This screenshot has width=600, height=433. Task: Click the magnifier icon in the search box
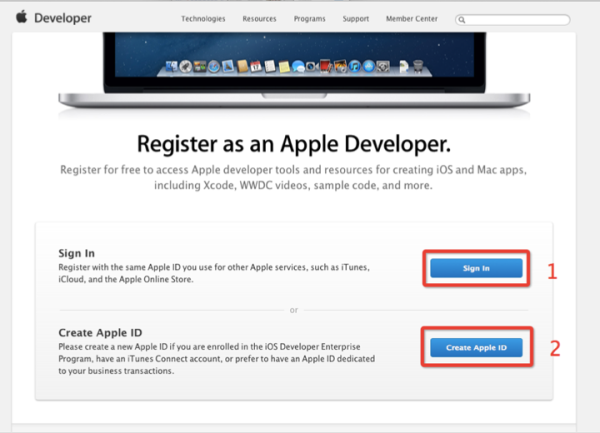point(462,20)
